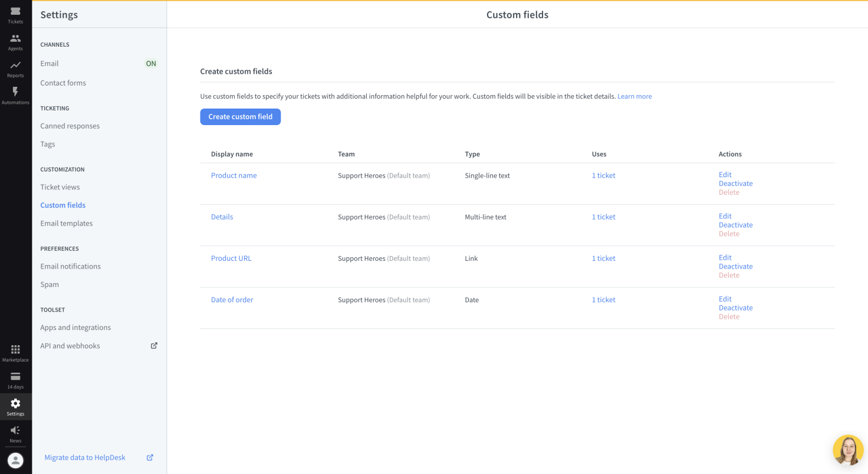Edit the Details field
The image size is (868, 474).
pyautogui.click(x=725, y=216)
